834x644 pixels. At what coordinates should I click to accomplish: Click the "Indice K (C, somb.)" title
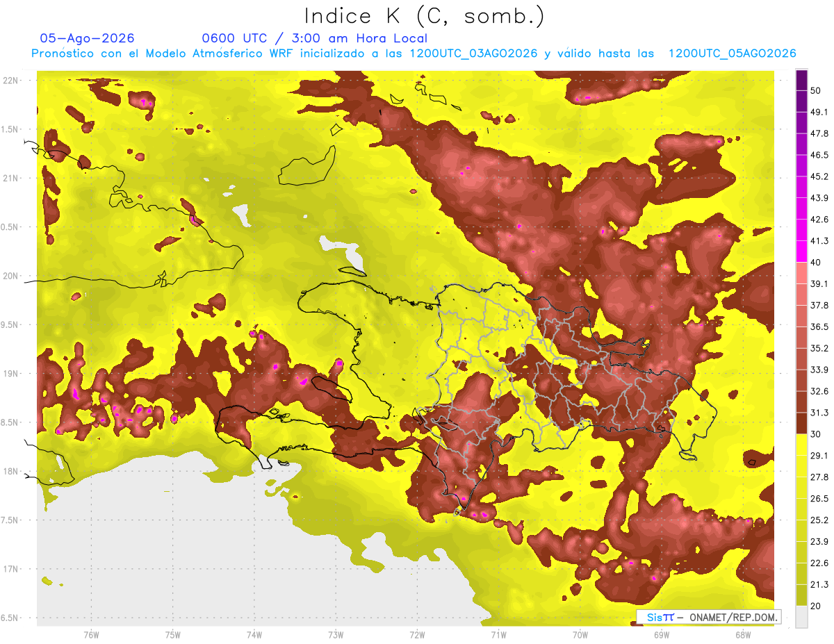424,16
